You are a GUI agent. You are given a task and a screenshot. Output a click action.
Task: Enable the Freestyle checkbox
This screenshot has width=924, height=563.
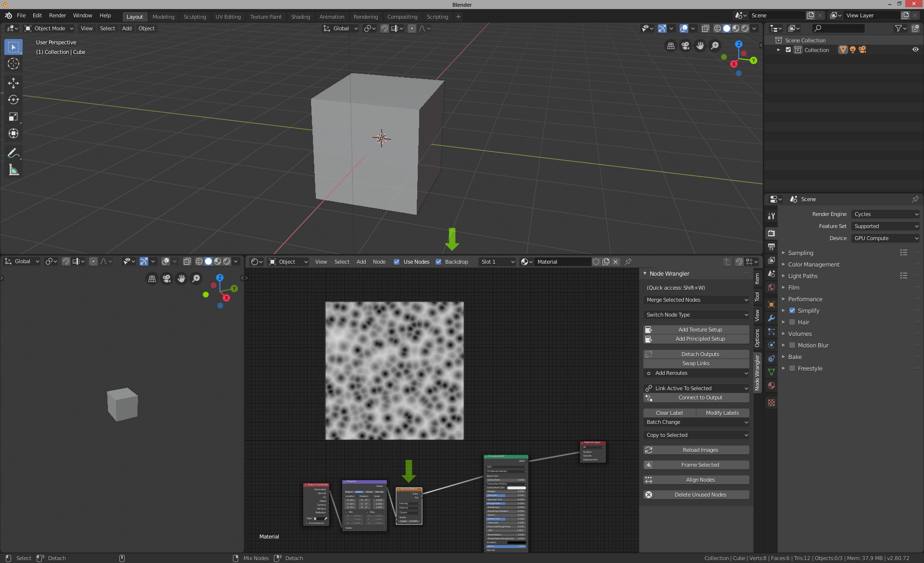792,368
